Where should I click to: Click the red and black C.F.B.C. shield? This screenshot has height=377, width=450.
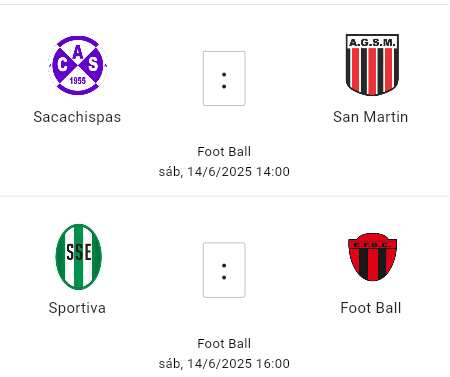click(x=372, y=257)
